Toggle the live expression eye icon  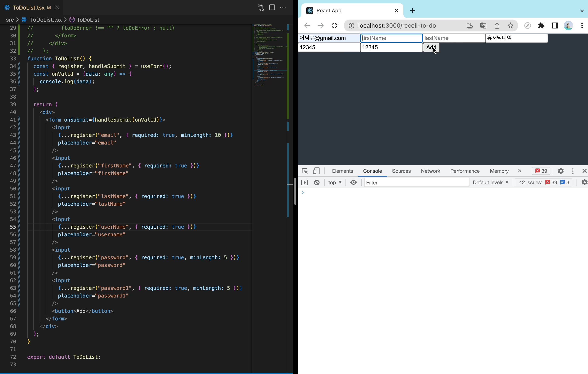point(353,183)
